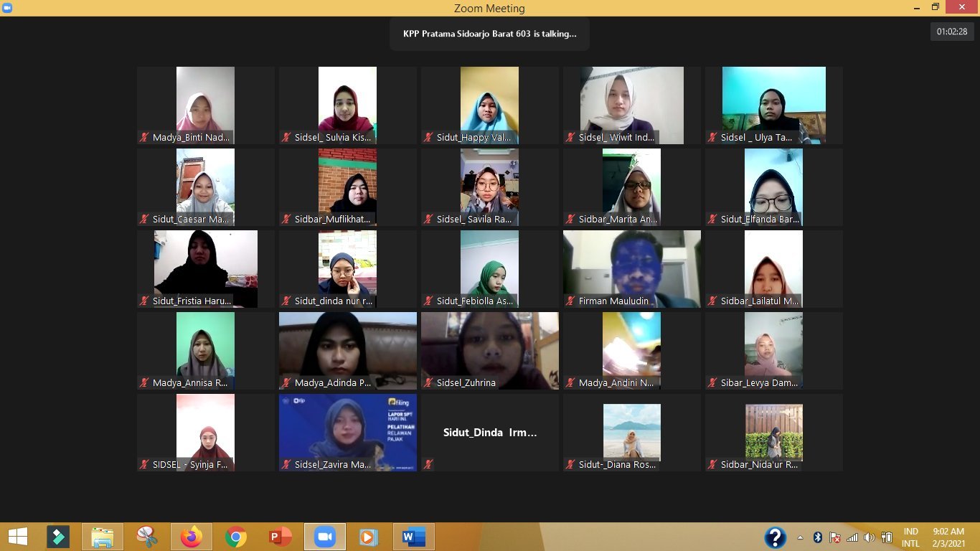Screen dimensions: 980x551
Task: Select the Sidut_Dinda Irm name-only tile
Action: 490,433
